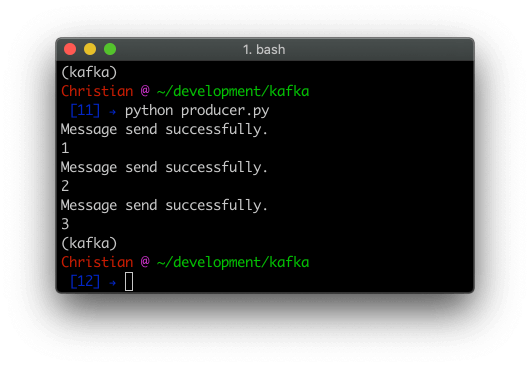The width and height of the screenshot is (530, 367).
Task: Click the magenta @ symbol in upper prompt
Action: point(145,91)
